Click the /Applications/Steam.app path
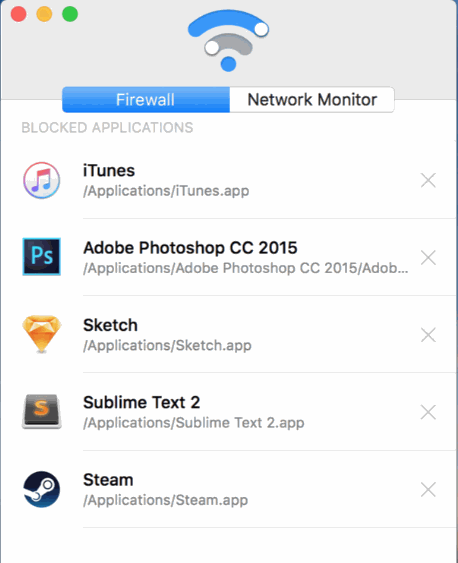458x563 pixels. pyautogui.click(x=165, y=500)
